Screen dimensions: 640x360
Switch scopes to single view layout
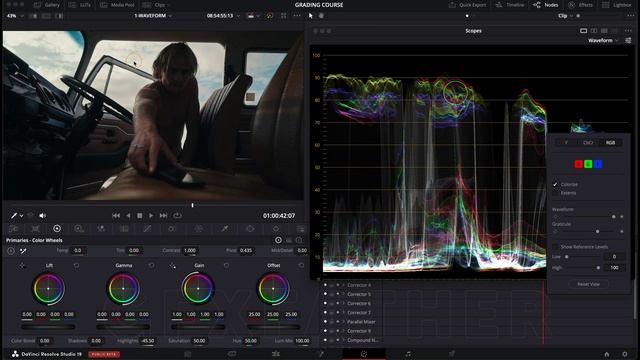pyautogui.click(x=583, y=31)
